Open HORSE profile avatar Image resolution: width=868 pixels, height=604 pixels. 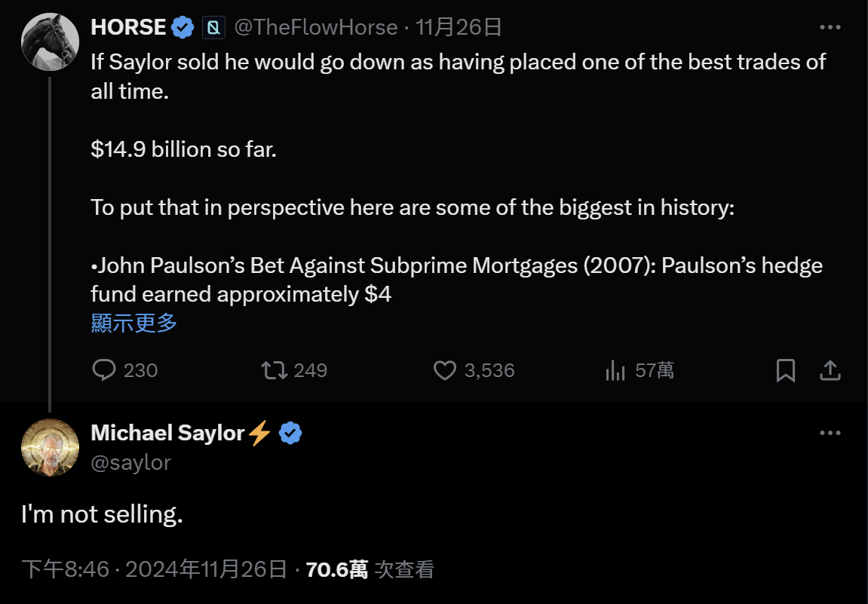pos(50,41)
